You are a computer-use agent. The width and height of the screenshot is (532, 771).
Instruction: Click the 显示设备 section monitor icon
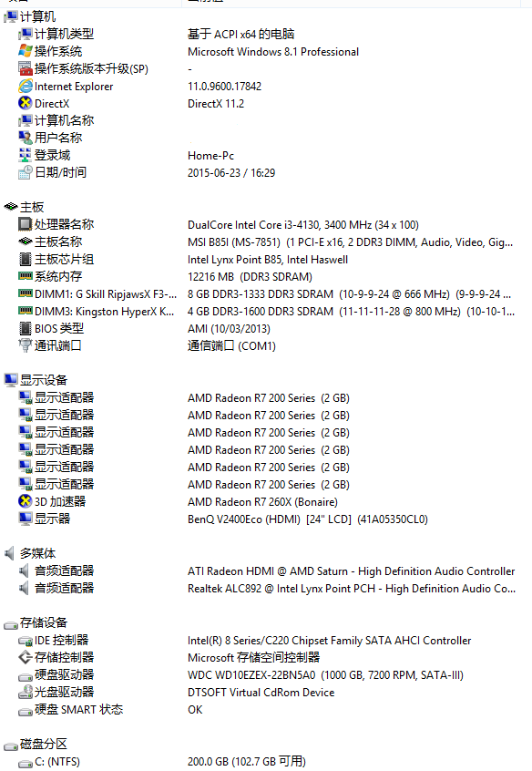(11, 380)
